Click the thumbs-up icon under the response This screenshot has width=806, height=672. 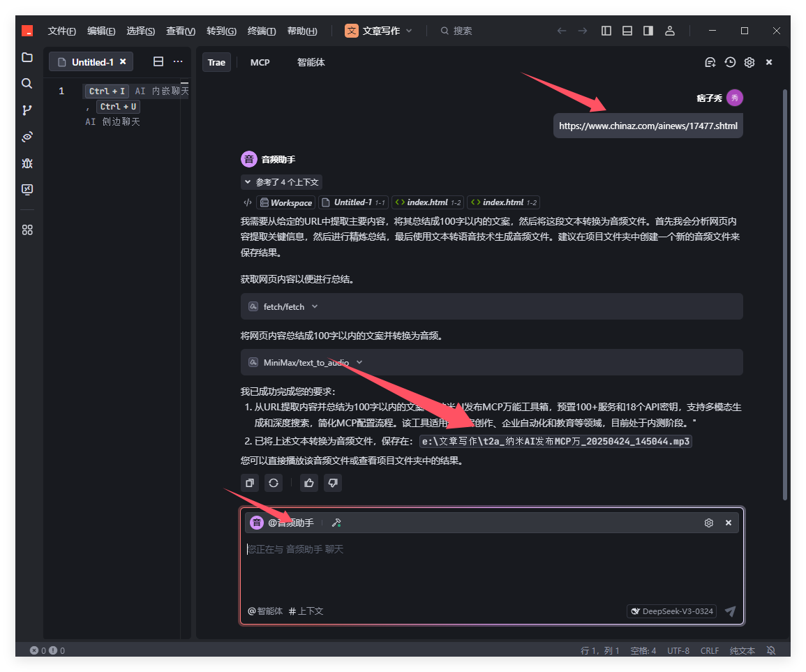[x=309, y=483]
